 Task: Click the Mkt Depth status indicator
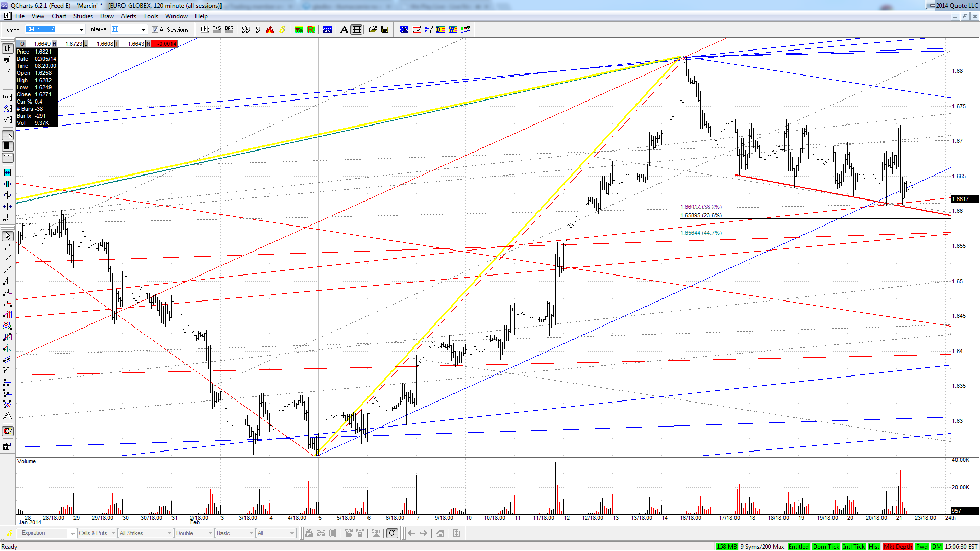pos(898,547)
